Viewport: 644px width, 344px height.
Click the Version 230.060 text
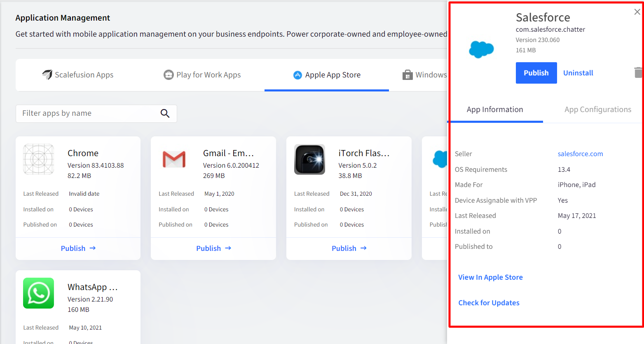point(537,40)
